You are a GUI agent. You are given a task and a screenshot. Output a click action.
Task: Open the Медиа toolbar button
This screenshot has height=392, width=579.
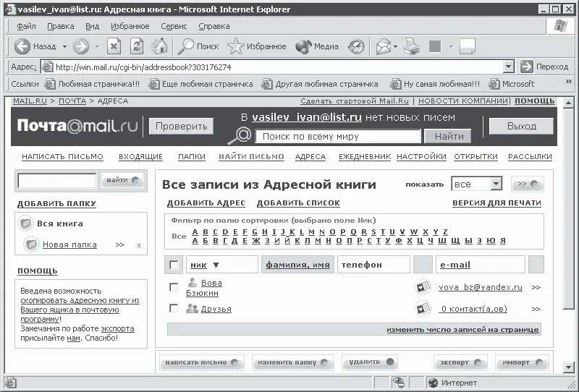coord(317,46)
